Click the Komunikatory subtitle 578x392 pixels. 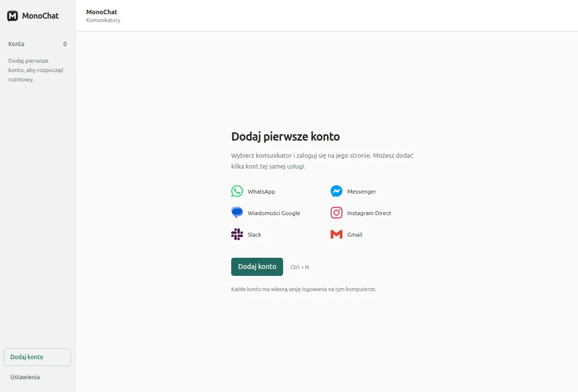click(x=103, y=20)
